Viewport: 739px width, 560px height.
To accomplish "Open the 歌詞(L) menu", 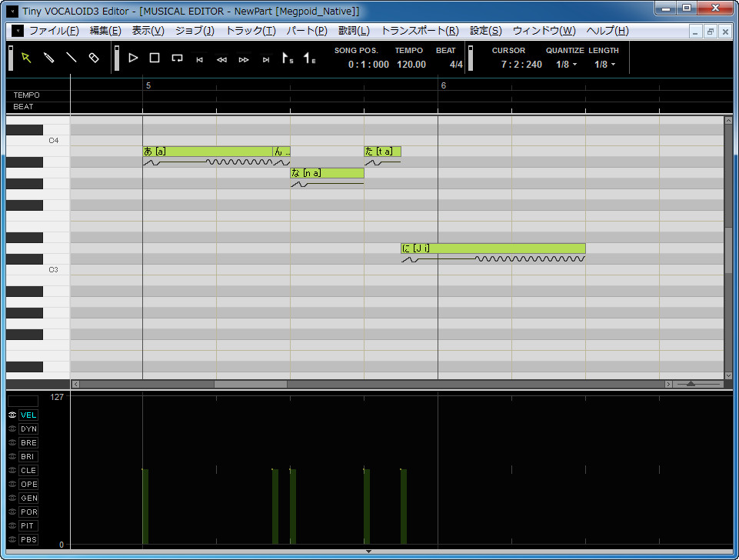I will (354, 31).
